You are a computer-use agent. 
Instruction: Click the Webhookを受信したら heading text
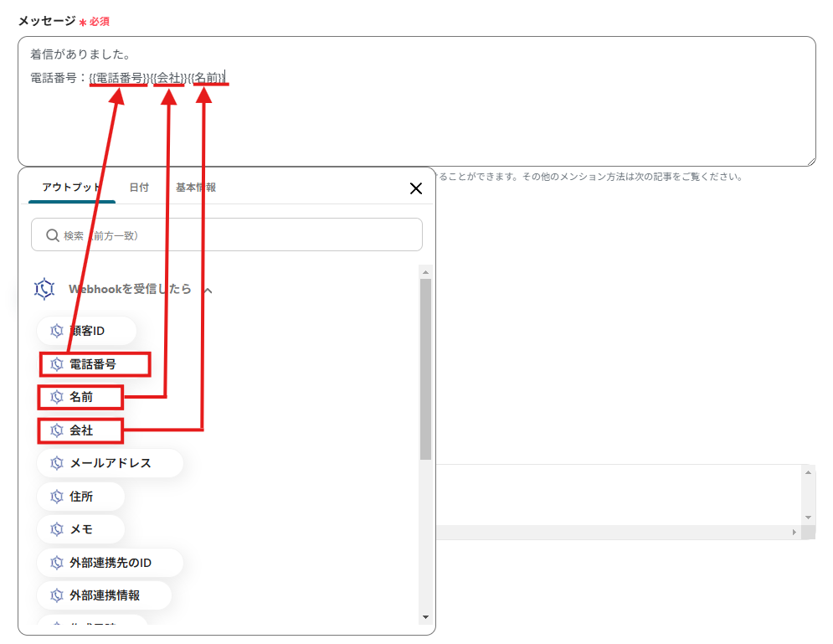(130, 289)
